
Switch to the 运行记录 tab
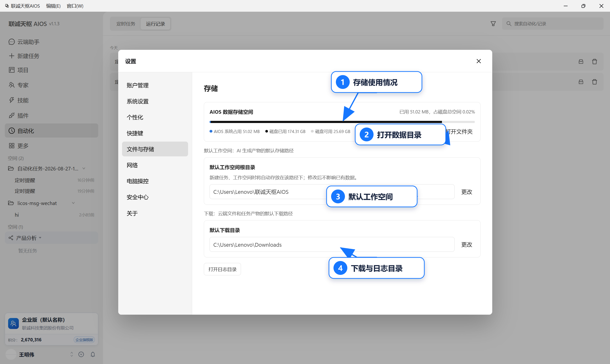[x=155, y=24]
